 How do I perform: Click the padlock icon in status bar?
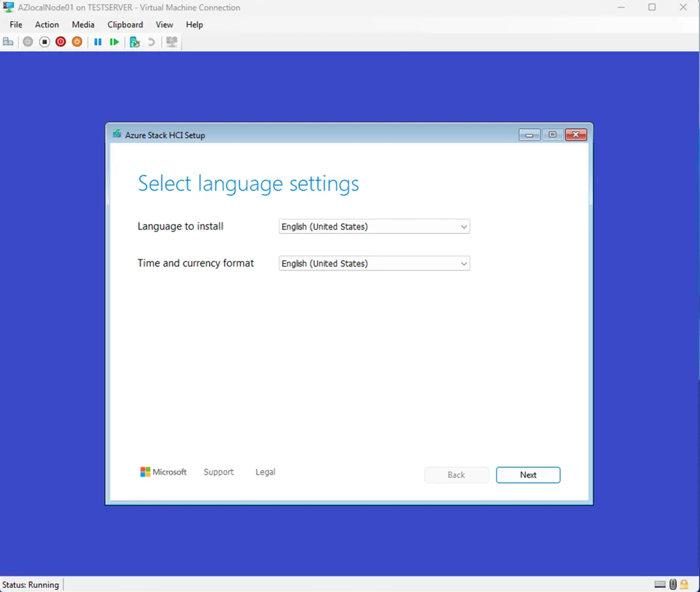tap(684, 584)
